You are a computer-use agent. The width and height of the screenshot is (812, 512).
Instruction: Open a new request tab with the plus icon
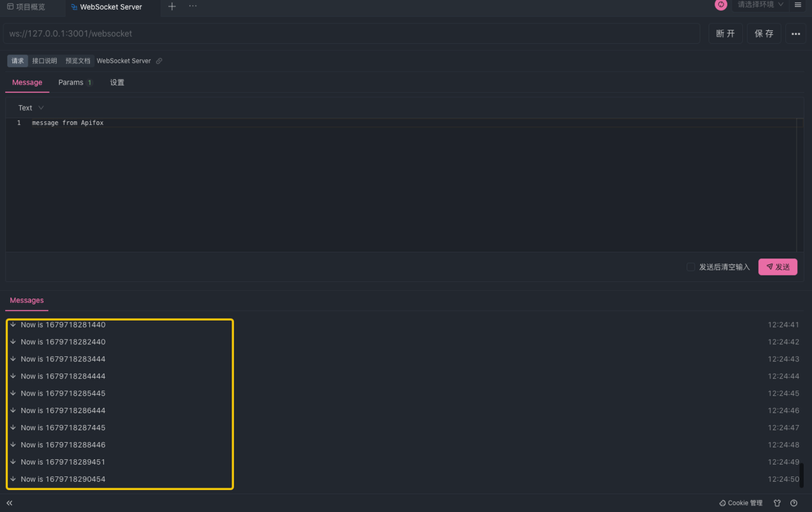(x=171, y=7)
